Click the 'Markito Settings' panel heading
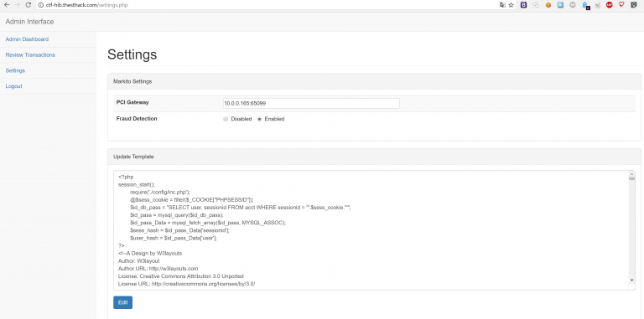 click(132, 81)
